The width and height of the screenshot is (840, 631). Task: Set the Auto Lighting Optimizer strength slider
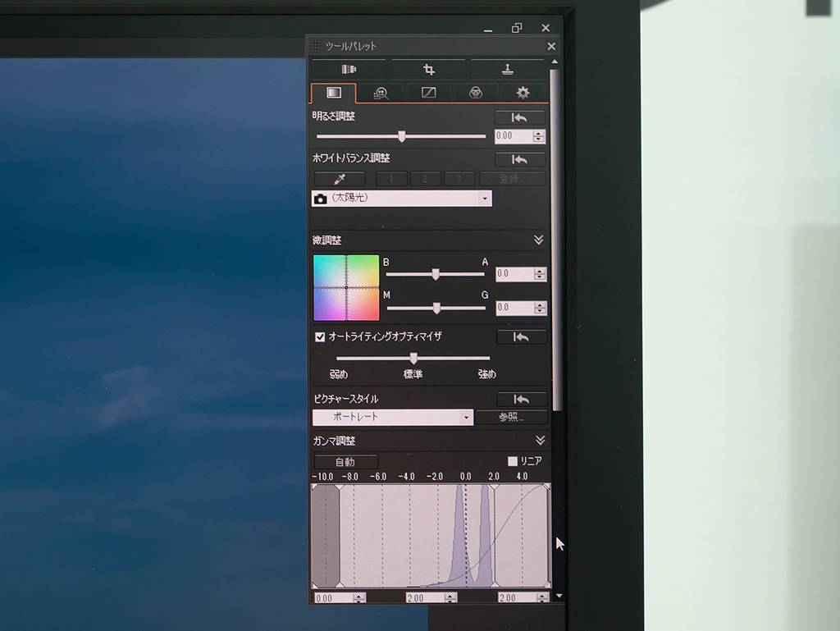pos(413,358)
